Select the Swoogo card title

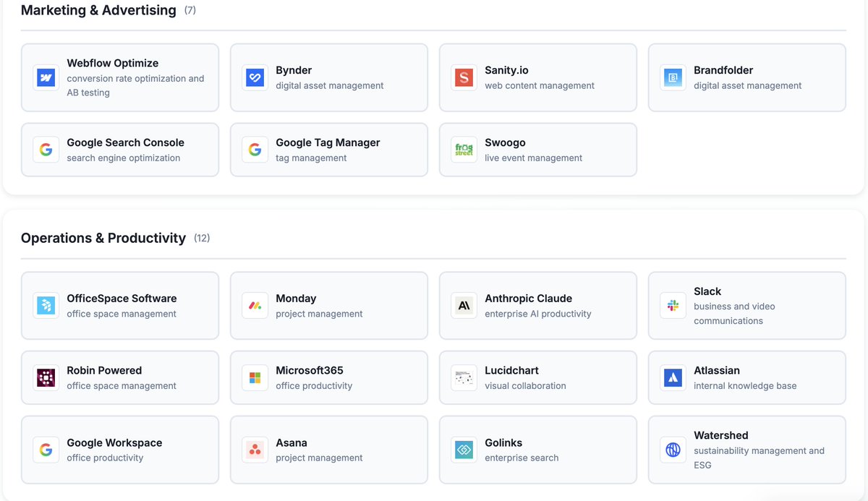click(505, 142)
